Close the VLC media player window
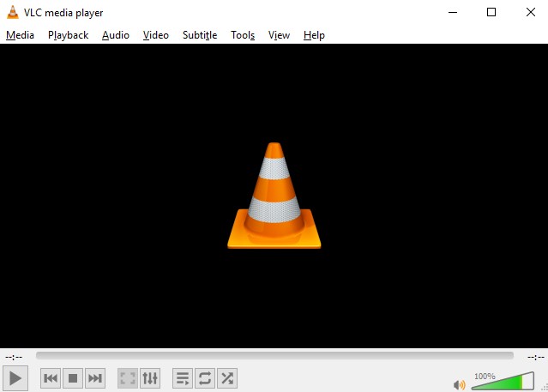Image resolution: width=548 pixels, height=392 pixels. coord(531,12)
